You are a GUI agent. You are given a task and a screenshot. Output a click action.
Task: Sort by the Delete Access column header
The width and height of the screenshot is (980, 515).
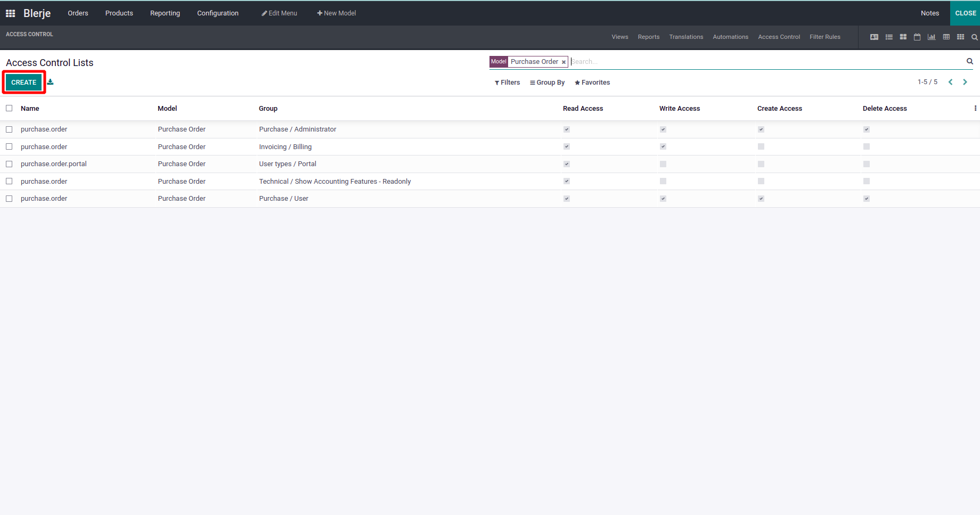[885, 109]
